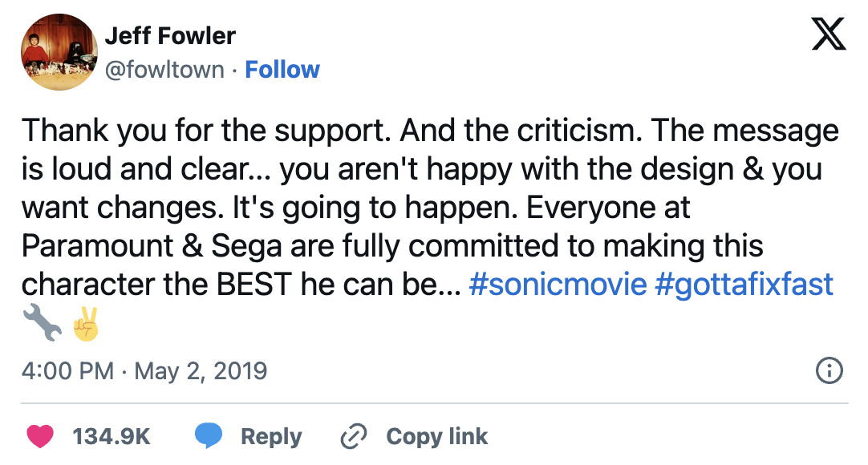The width and height of the screenshot is (868, 465).
Task: Open Jeff Fowler's profile avatar
Action: (x=59, y=52)
